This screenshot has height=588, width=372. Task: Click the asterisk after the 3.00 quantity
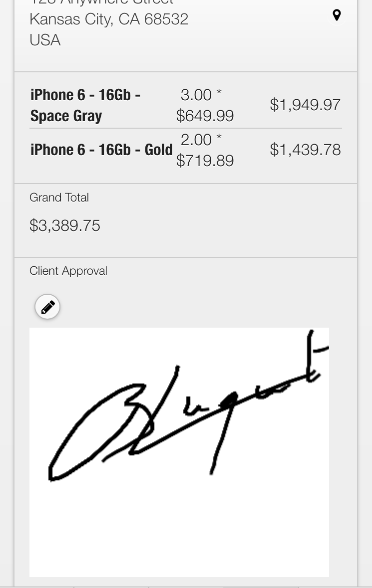219,94
